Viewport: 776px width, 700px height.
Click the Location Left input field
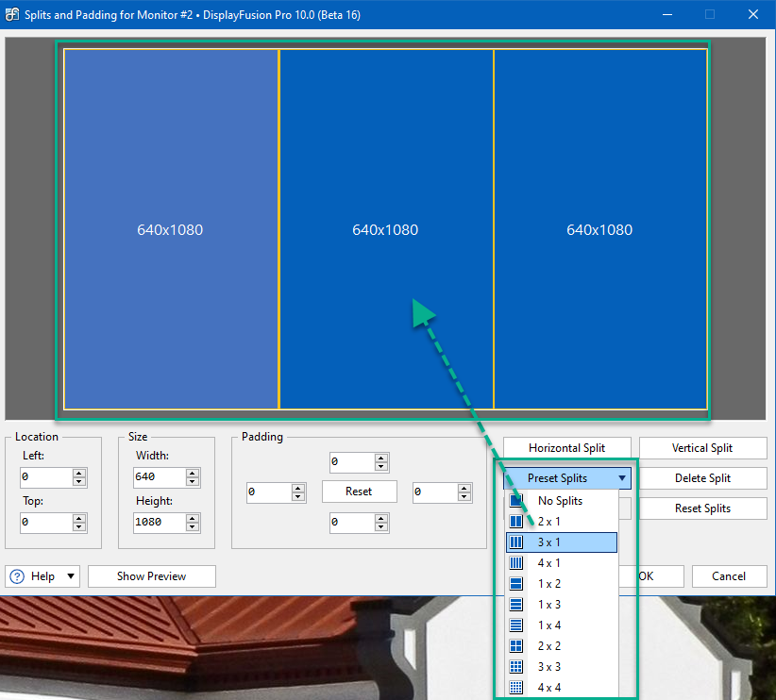pos(46,477)
